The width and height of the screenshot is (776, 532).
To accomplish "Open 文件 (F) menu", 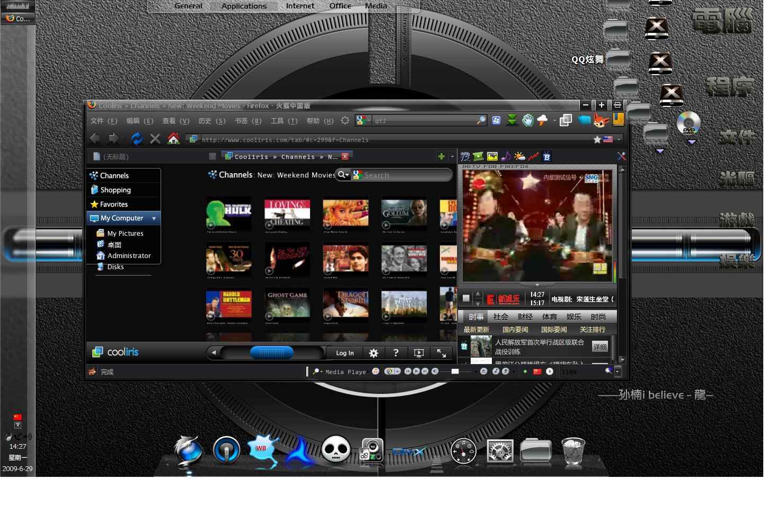I will pyautogui.click(x=103, y=121).
